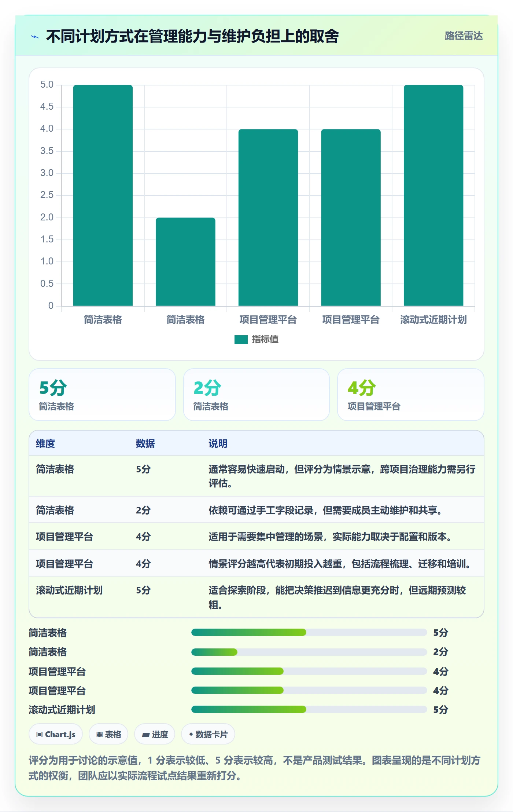This screenshot has width=513, height=812.
Task: Select the table cell starting with 适合探索阶段
Action: [342, 597]
